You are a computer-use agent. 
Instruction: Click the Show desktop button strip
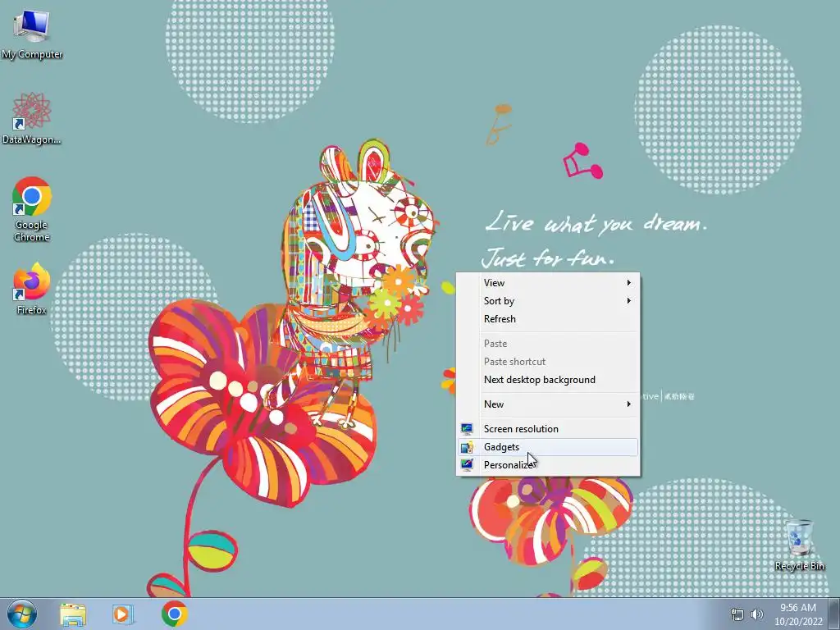[834, 614]
